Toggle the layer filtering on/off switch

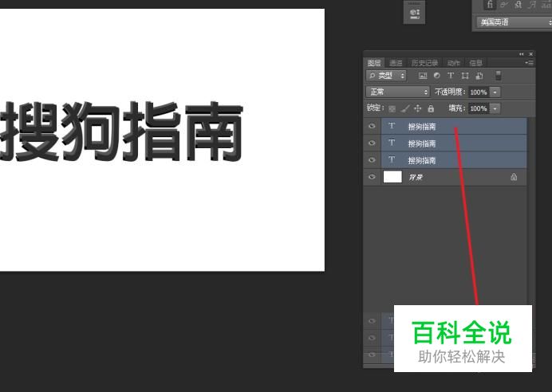point(498,76)
